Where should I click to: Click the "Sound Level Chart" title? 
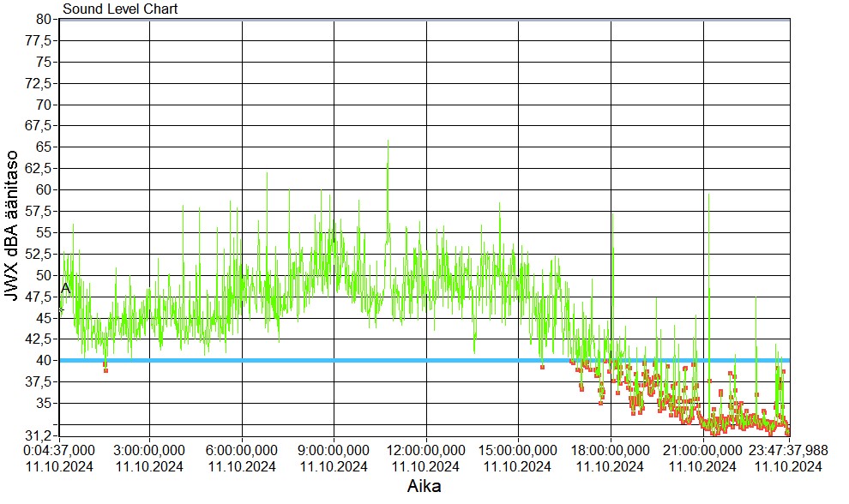tap(120, 9)
